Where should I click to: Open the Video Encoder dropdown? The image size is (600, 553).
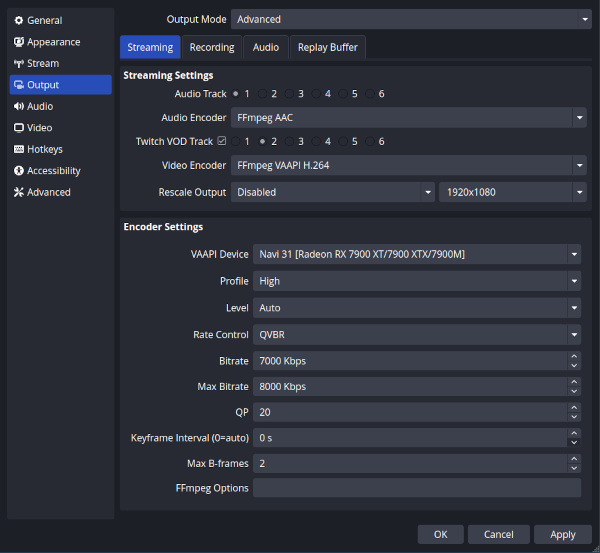(x=408, y=166)
